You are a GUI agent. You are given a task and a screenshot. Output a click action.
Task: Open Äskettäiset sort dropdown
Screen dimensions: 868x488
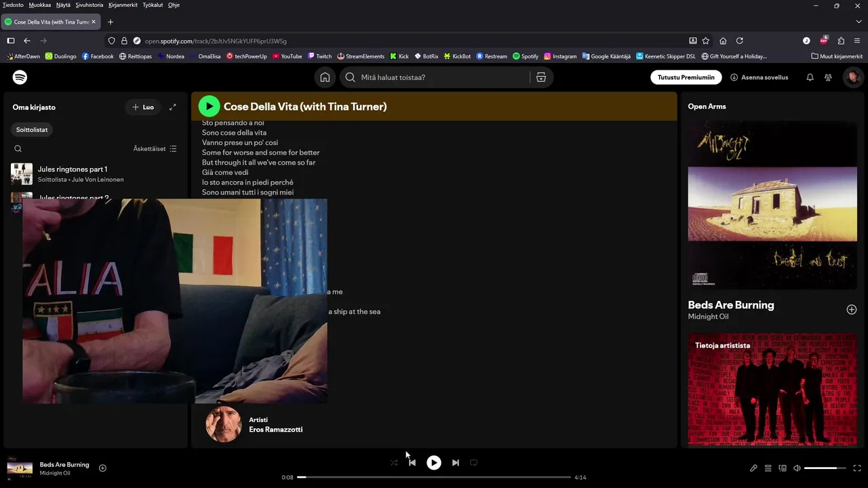coord(155,148)
